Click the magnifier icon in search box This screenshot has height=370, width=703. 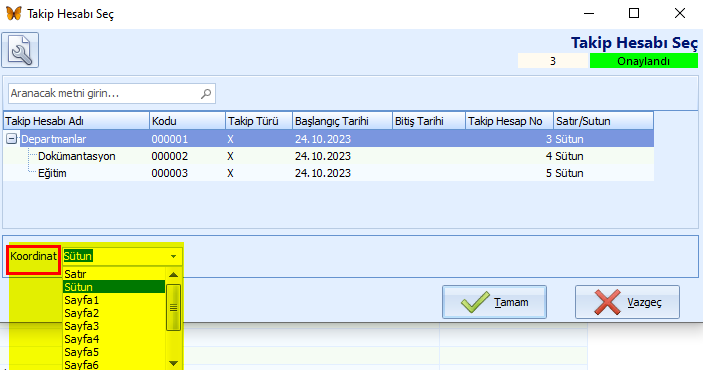pos(206,93)
